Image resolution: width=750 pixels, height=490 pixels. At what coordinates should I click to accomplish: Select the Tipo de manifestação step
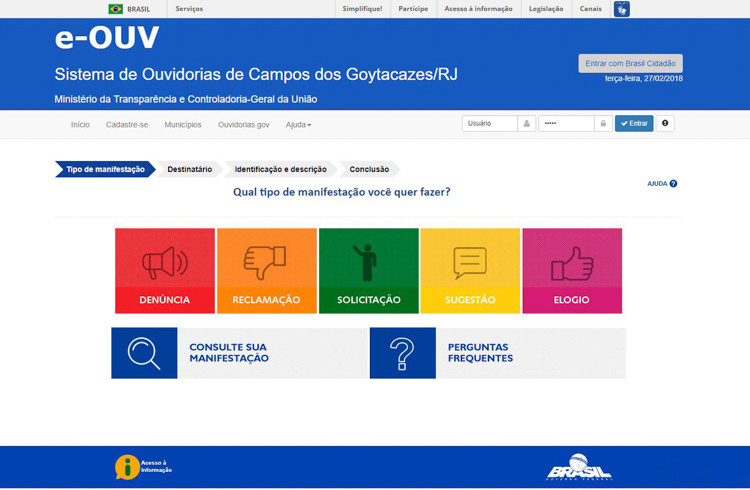pos(105,169)
